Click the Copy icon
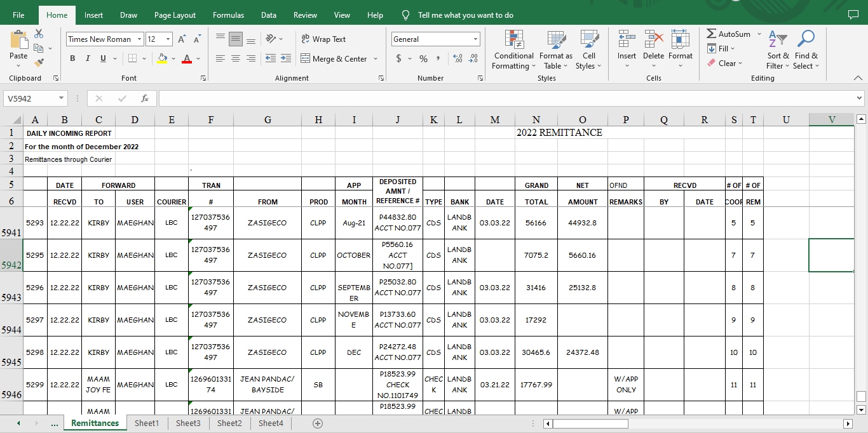Viewport: 868px width, 433px height. [x=37, y=48]
